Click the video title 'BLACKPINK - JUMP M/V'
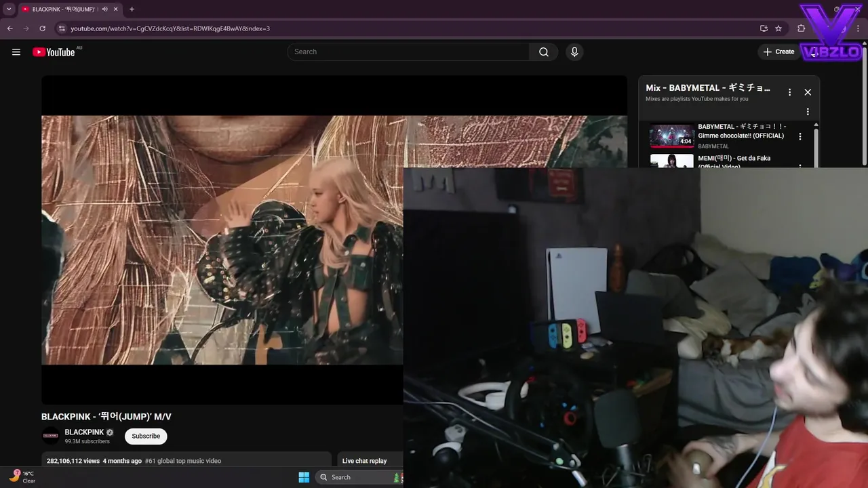The image size is (868, 488). 106,417
